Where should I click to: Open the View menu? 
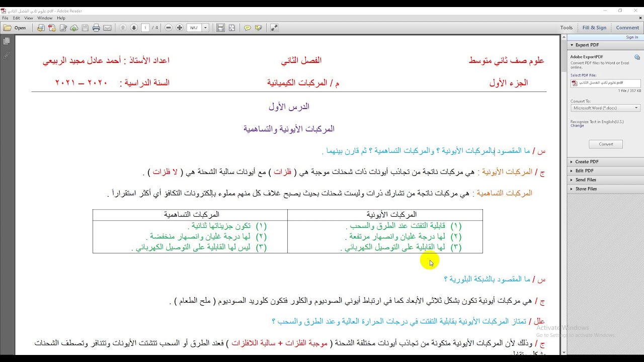[29, 18]
